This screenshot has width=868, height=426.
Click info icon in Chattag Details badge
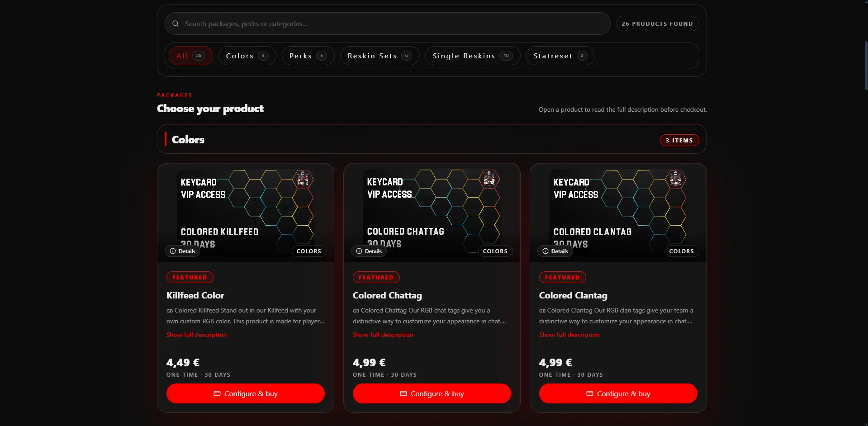click(359, 251)
